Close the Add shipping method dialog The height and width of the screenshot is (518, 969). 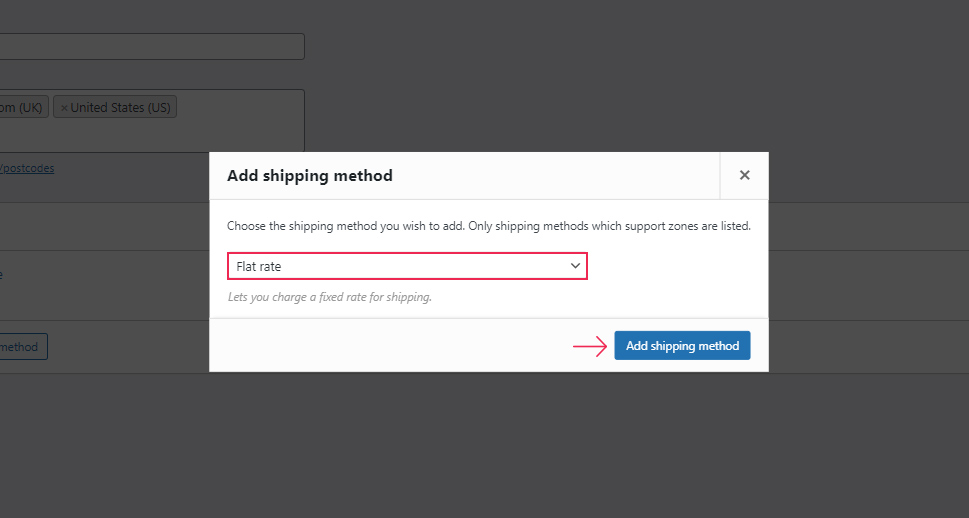point(744,176)
